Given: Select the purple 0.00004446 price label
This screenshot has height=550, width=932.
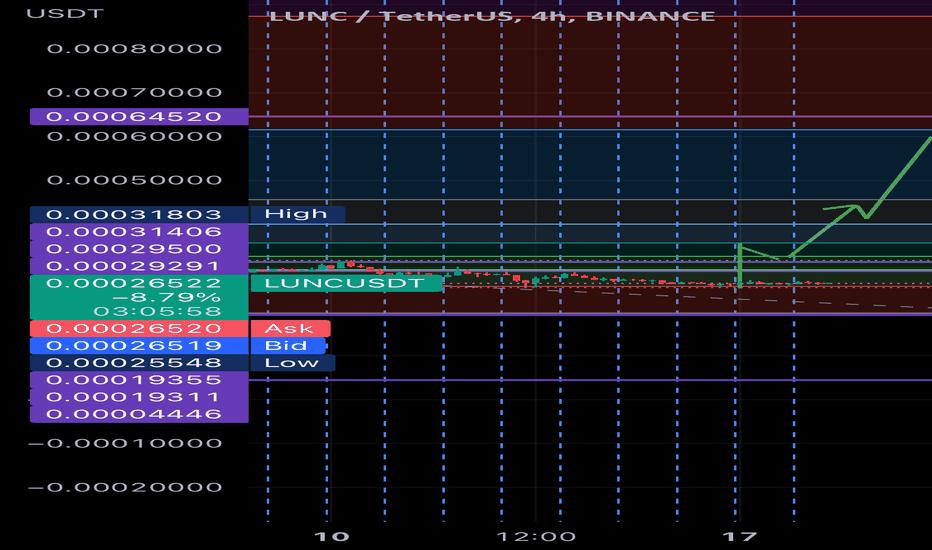Looking at the screenshot, I should point(139,414).
